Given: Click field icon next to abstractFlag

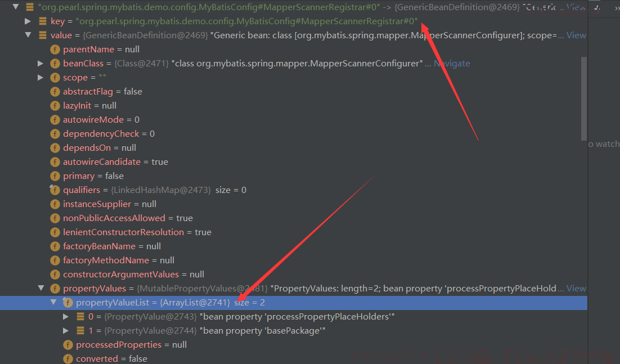Looking at the screenshot, I should coord(55,92).
